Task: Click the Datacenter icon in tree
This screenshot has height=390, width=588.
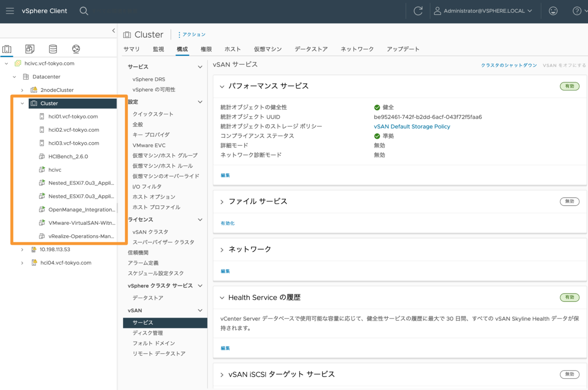Action: coord(26,77)
